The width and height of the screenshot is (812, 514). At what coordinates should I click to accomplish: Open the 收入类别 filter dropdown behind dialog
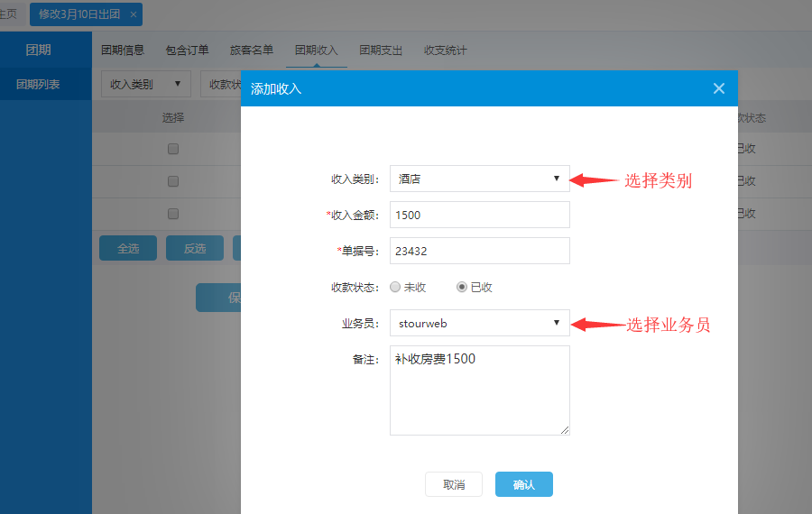pyautogui.click(x=145, y=84)
